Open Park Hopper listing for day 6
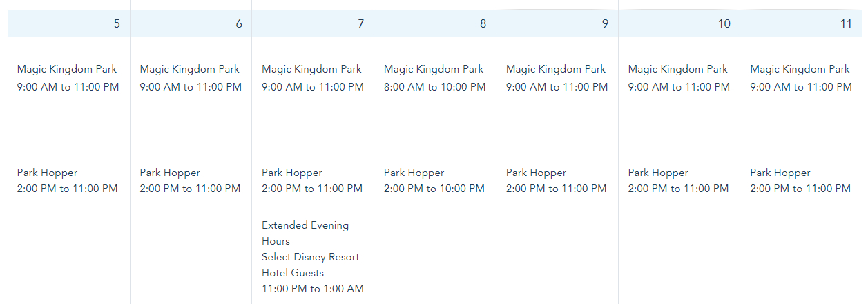Viewport: 868px width, 304px height. tap(170, 173)
